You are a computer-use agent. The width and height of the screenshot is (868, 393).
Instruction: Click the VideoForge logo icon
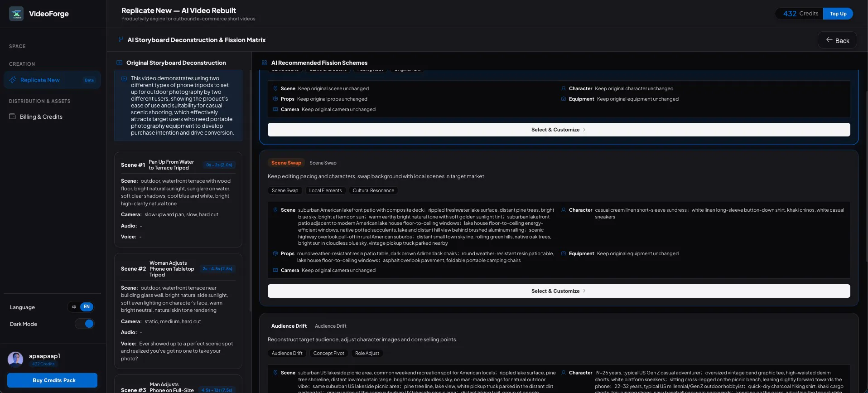[16, 14]
